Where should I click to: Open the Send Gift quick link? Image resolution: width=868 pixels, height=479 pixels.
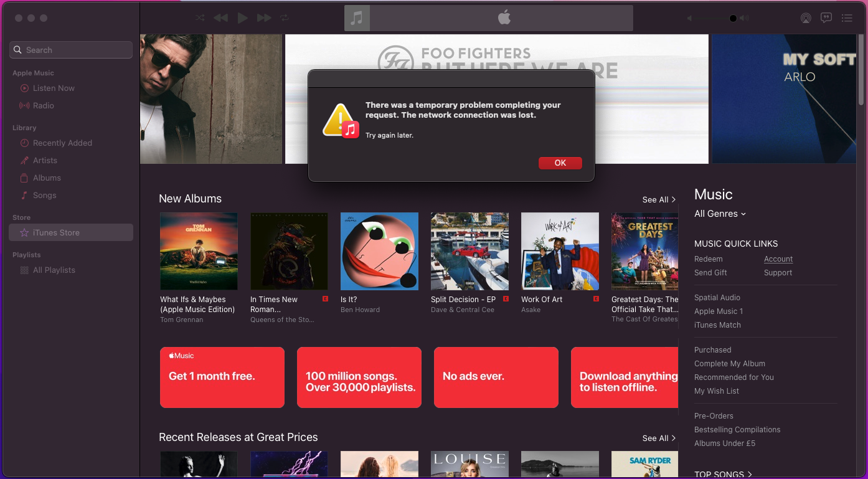(710, 273)
